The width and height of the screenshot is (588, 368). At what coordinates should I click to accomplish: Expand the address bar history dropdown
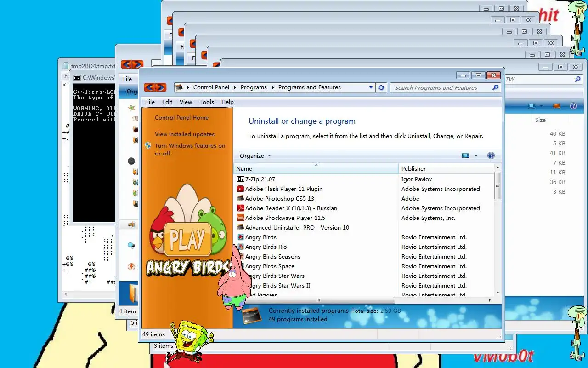[371, 87]
